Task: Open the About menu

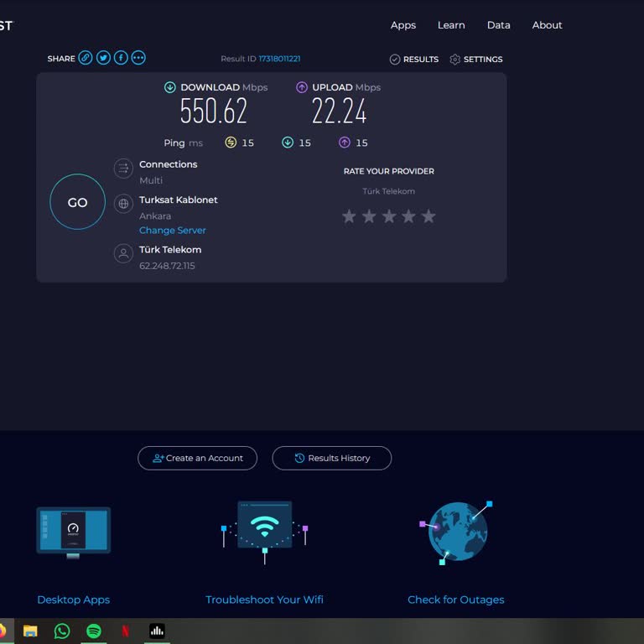Action: pyautogui.click(x=547, y=25)
